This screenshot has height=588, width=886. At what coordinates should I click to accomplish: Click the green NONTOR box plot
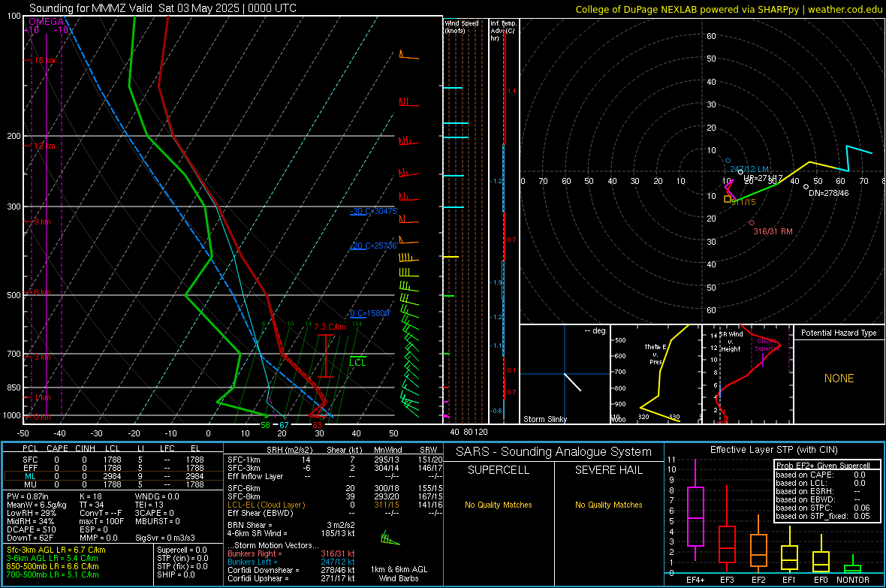853,565
